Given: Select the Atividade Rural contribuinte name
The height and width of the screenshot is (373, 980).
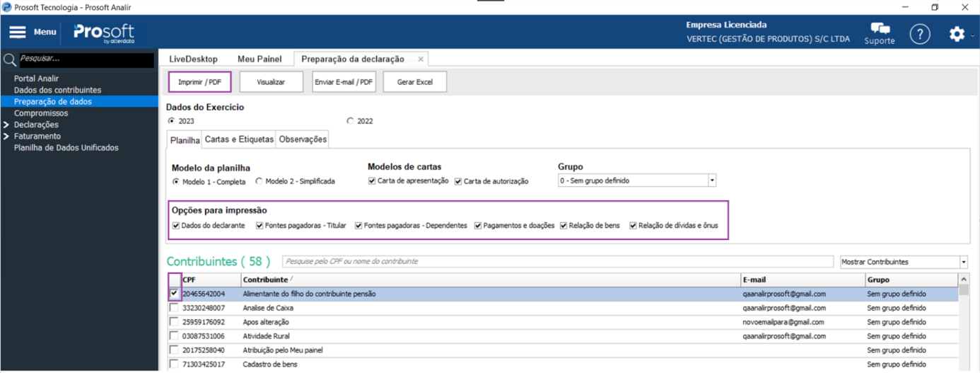Looking at the screenshot, I should pyautogui.click(x=266, y=336).
